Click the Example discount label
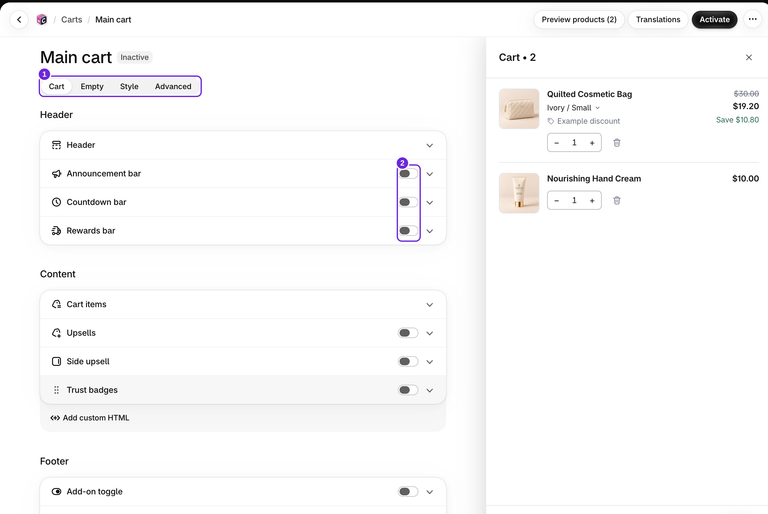The image size is (768, 514). (588, 121)
